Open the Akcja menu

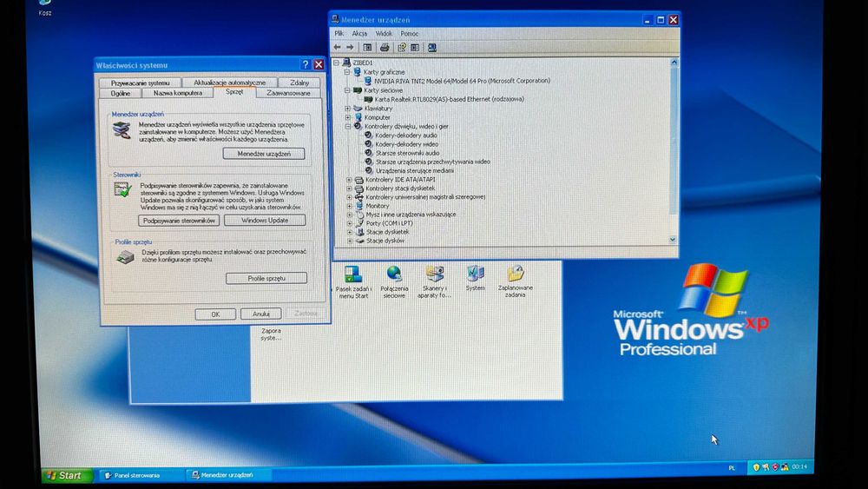360,34
